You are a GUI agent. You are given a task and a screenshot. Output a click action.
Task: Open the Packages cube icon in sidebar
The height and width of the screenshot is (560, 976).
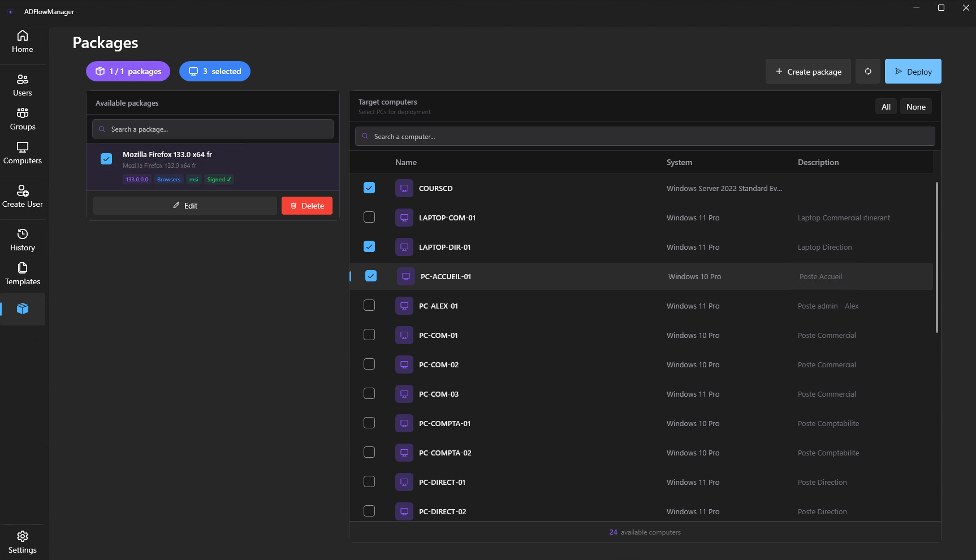[23, 309]
